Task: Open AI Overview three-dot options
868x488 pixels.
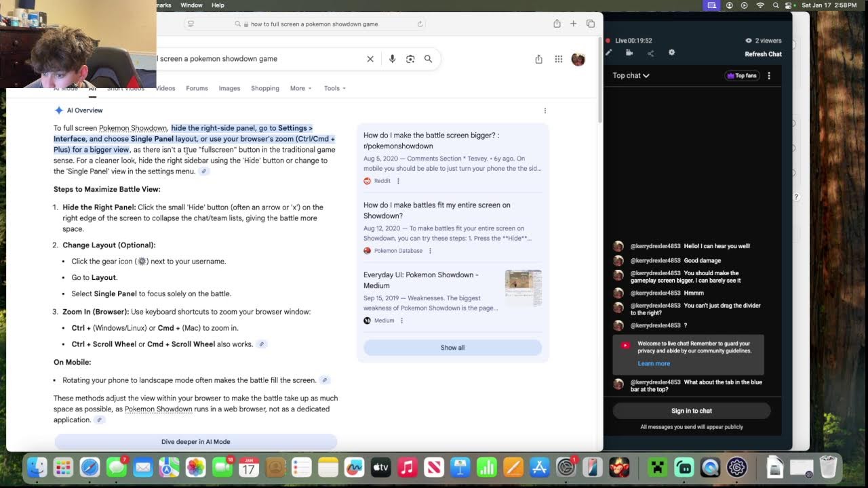Action: pyautogui.click(x=545, y=110)
